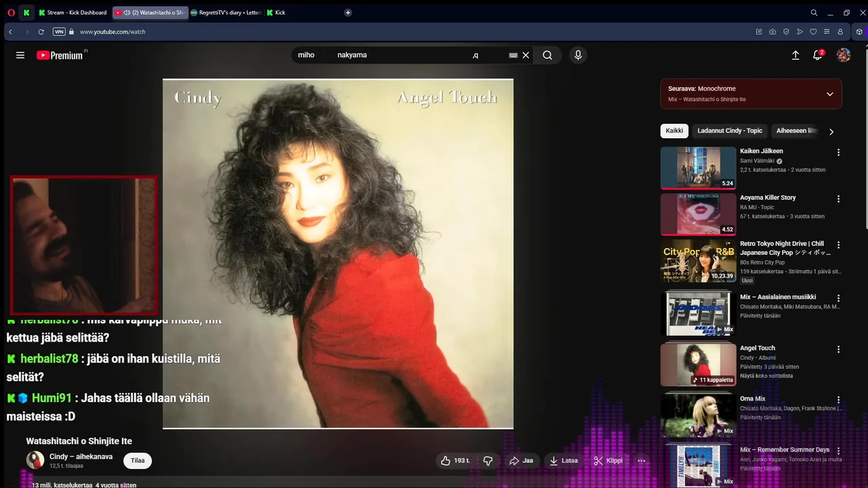Switch to Stream - Kick Dashboard tab

tap(73, 12)
